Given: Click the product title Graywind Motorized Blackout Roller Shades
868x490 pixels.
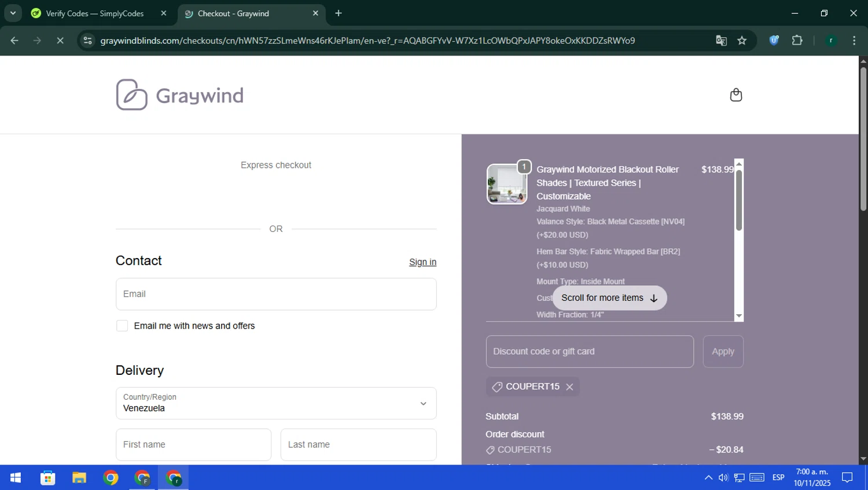Looking at the screenshot, I should click(x=608, y=183).
